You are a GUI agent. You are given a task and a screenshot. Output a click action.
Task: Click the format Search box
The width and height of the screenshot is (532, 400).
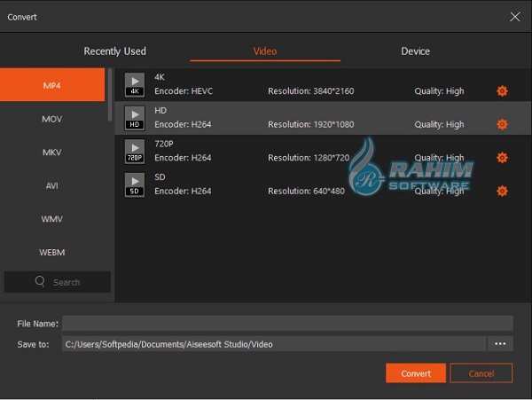point(58,282)
